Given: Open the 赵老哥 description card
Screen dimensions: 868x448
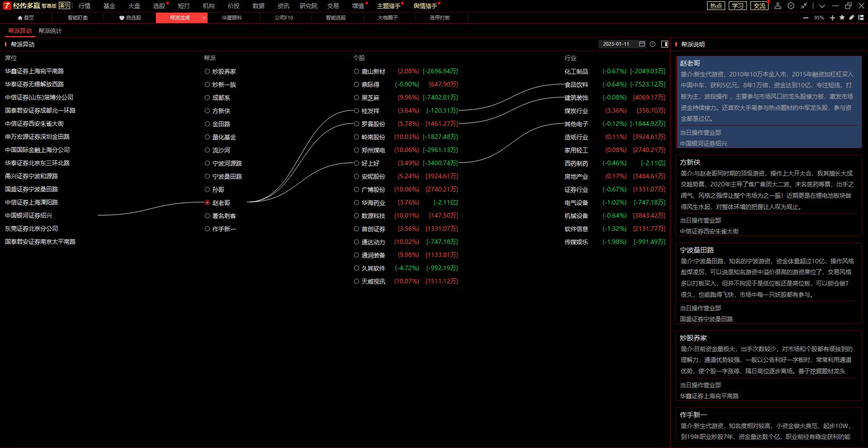Looking at the screenshot, I should click(769, 102).
